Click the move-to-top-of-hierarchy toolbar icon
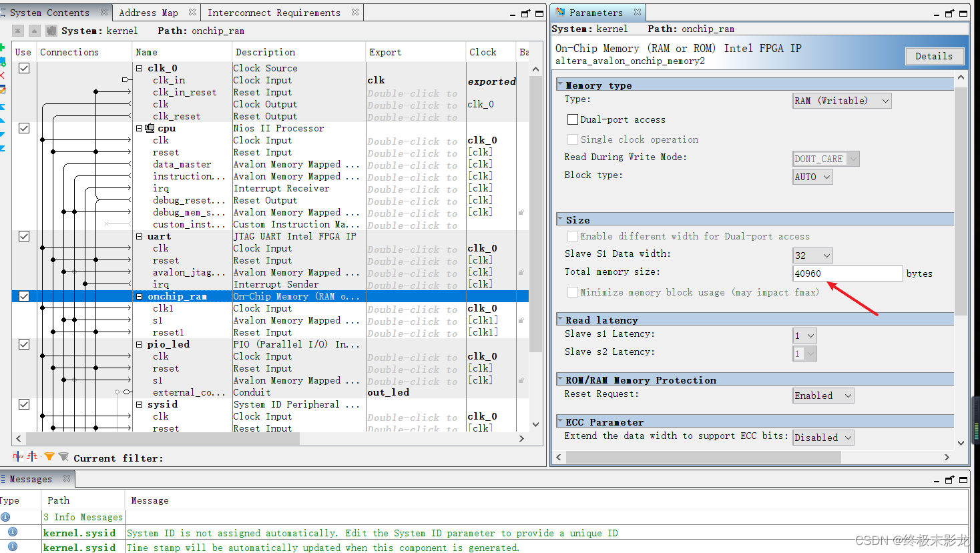Image resolution: width=980 pixels, height=553 pixels. (18, 31)
